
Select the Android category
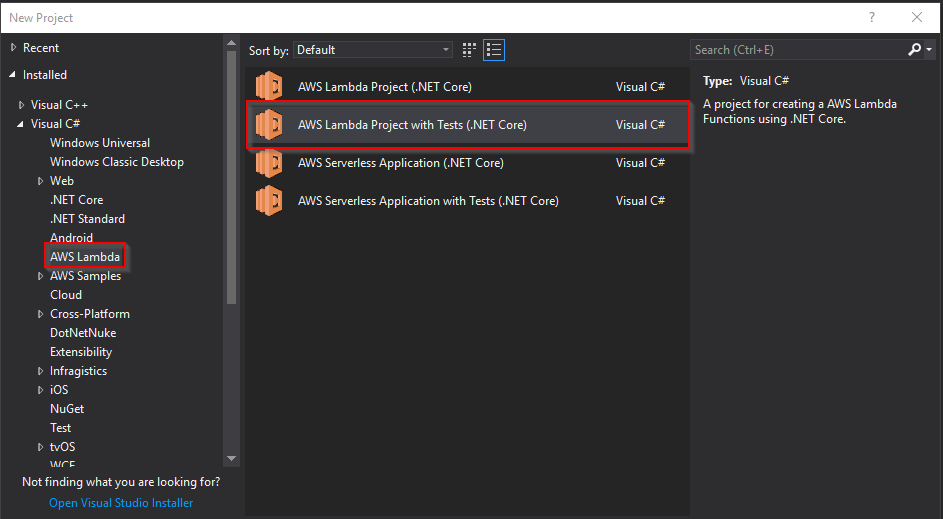coord(71,238)
